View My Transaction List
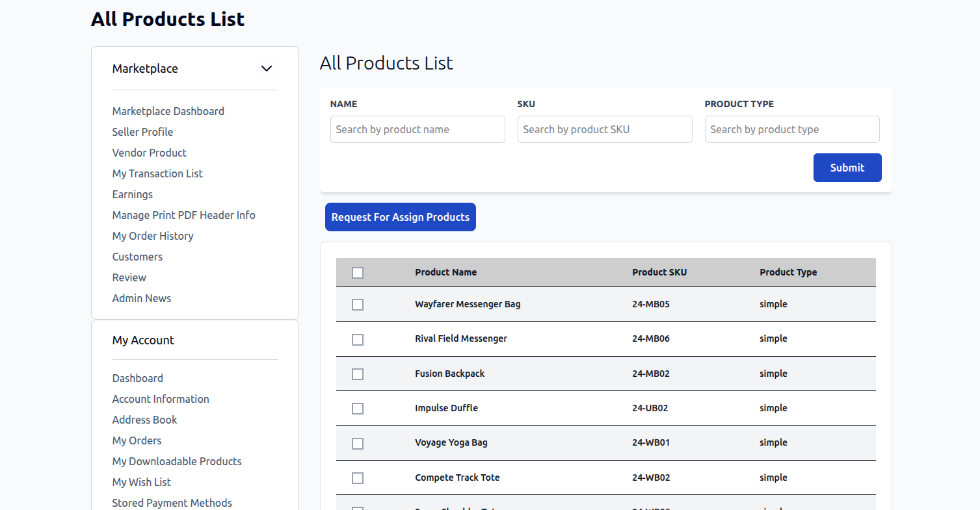 coord(157,173)
